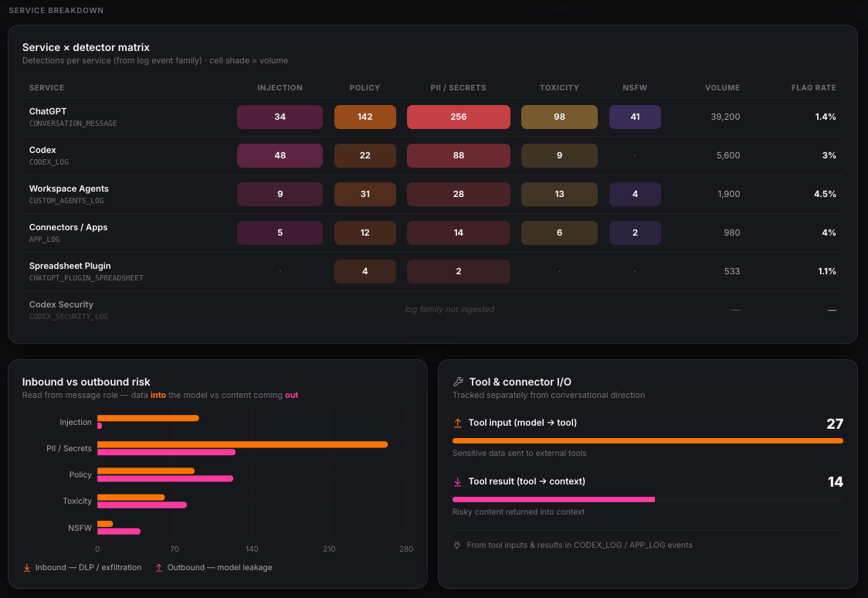The image size is (868, 598).
Task: Click the pink Tool result progress bar
Action: point(554,499)
